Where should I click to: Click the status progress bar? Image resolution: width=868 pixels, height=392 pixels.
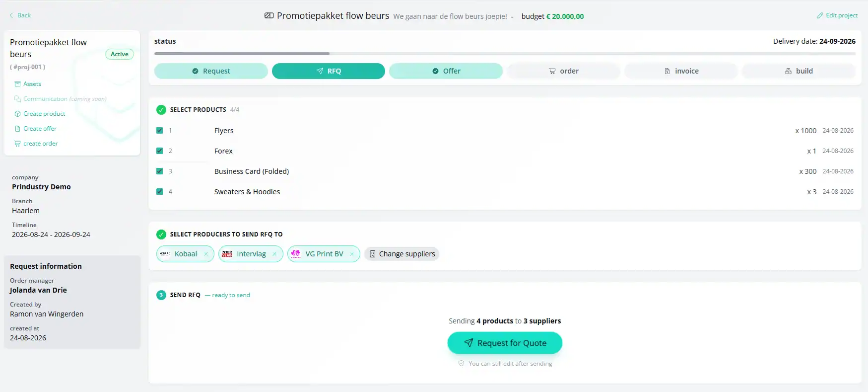click(505, 54)
